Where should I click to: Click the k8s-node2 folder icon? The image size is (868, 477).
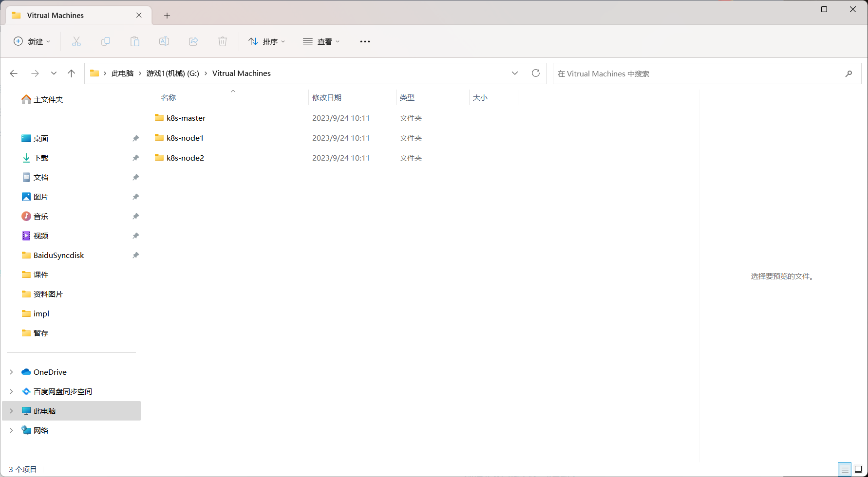tap(159, 157)
